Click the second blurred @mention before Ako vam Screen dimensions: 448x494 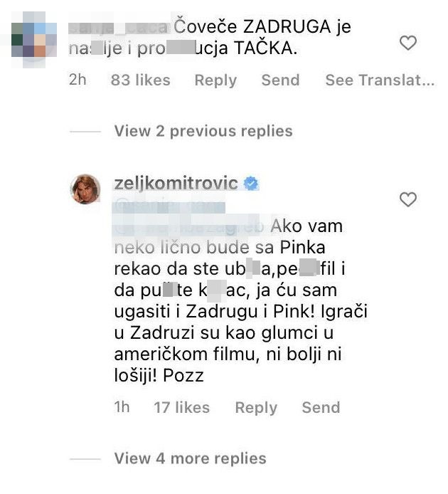click(190, 227)
